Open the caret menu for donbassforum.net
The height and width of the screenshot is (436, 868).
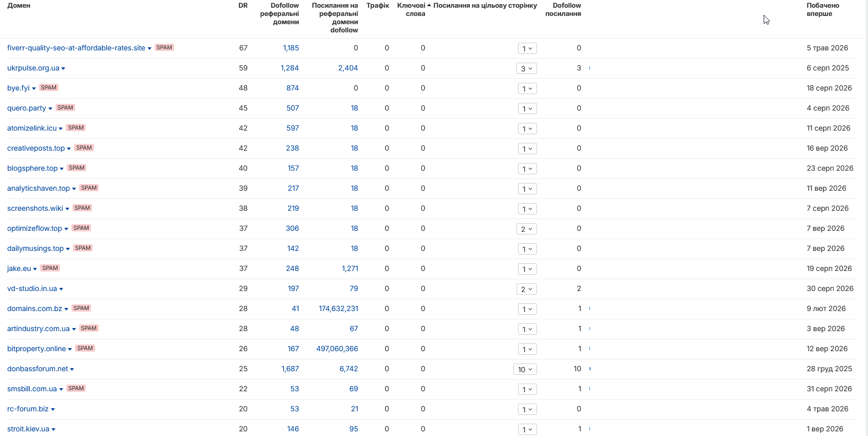[72, 369]
